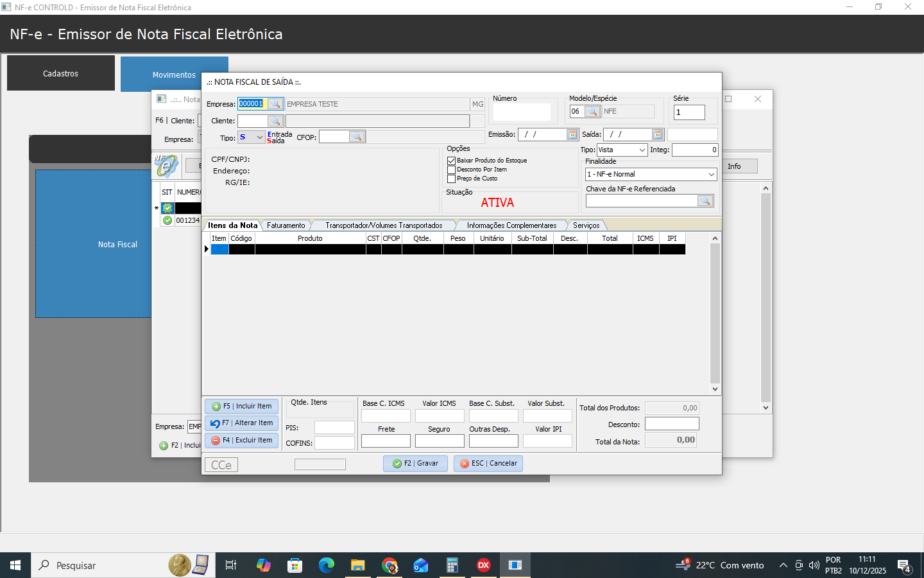This screenshot has height=578, width=924.
Task: Click the CFOP search magnifier icon
Action: click(x=357, y=137)
